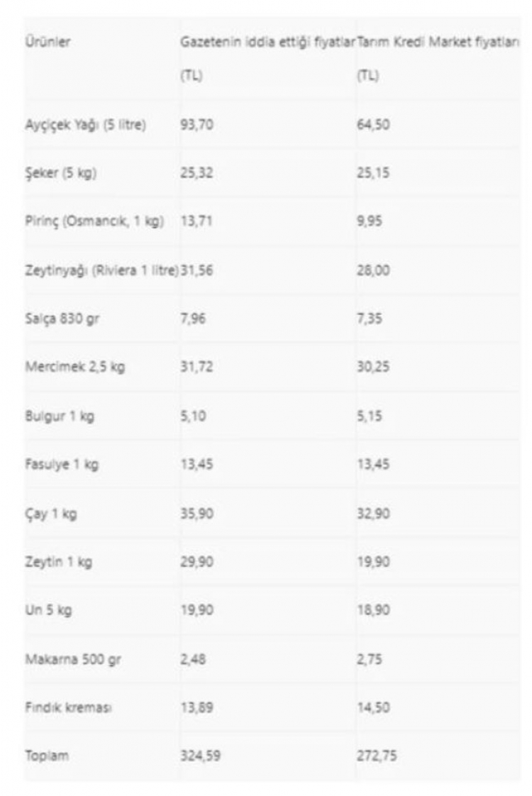Click the Fasulye 1 kg label

tap(62, 465)
